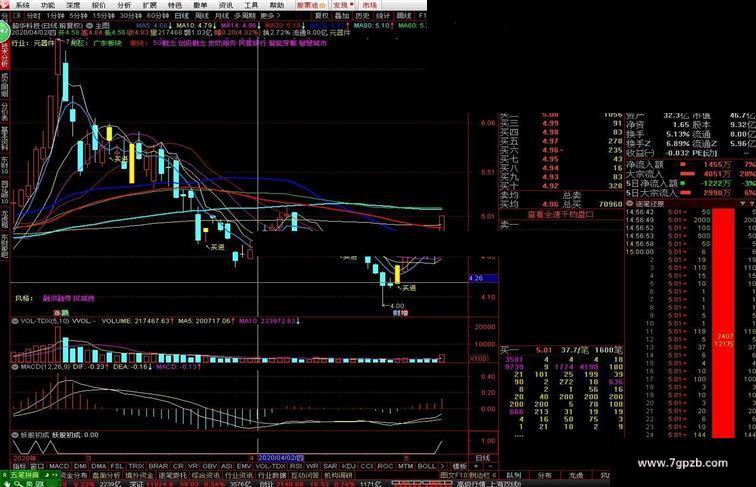The height and width of the screenshot is (487, 756).
Task: Select the FSL indicator tab
Action: 117,466
